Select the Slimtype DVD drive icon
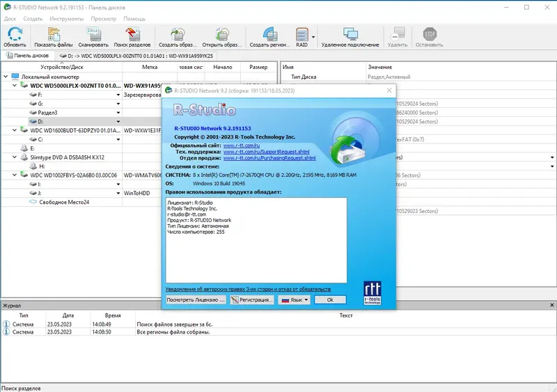This screenshot has height=392, width=557. 24,157
